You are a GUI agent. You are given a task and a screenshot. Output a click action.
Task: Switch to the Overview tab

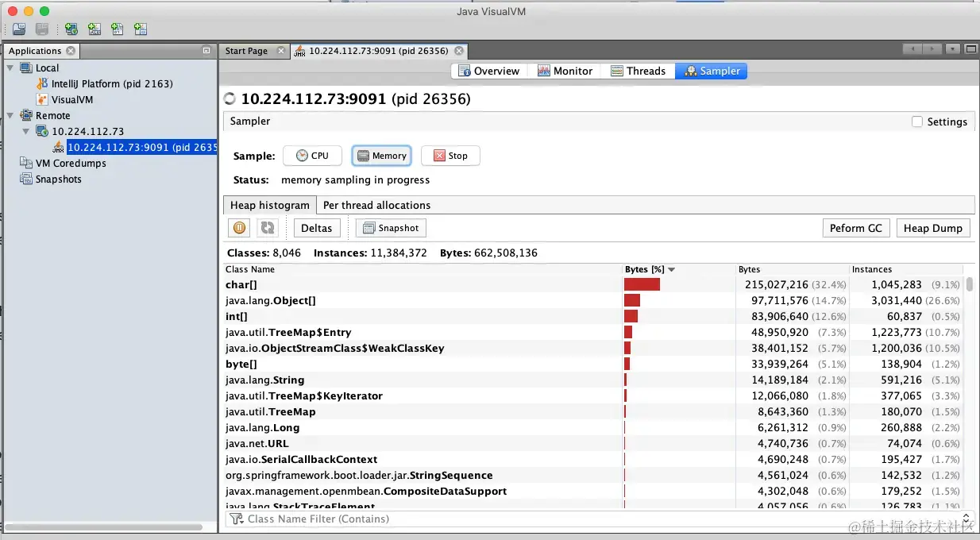(x=488, y=71)
